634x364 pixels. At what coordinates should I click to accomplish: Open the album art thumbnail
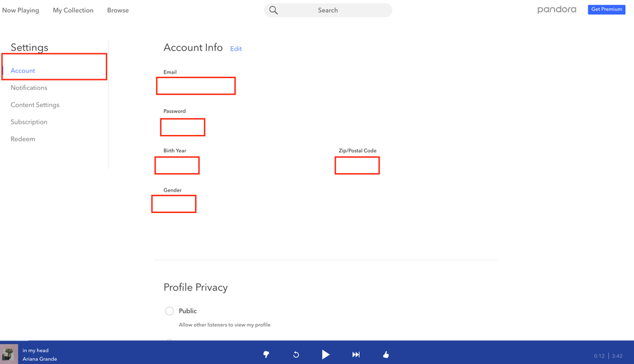click(9, 354)
